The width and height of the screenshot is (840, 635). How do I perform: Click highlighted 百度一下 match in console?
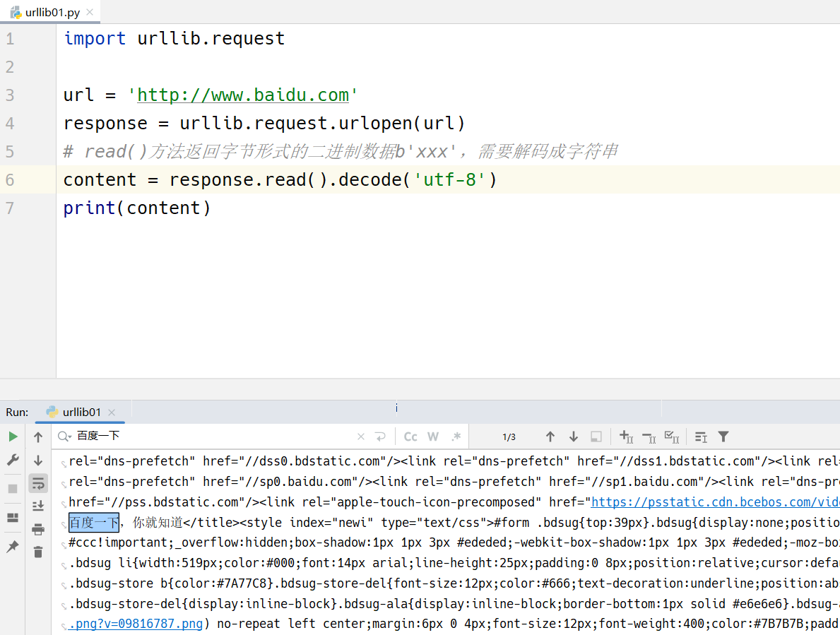(94, 522)
